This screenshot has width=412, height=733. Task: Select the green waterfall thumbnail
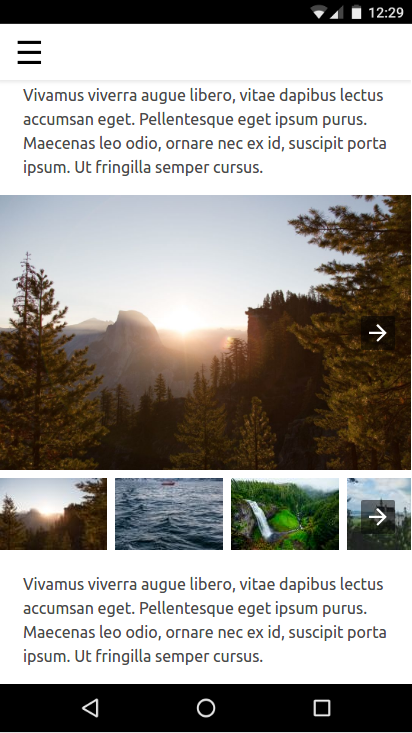285,514
